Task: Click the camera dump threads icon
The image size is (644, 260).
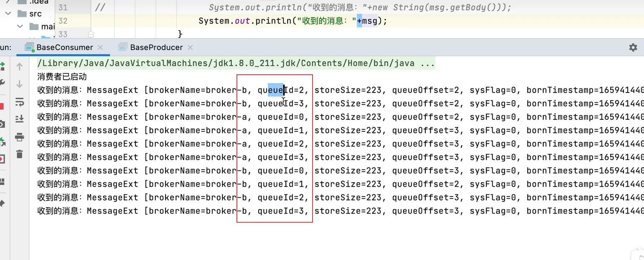Action: [2, 124]
